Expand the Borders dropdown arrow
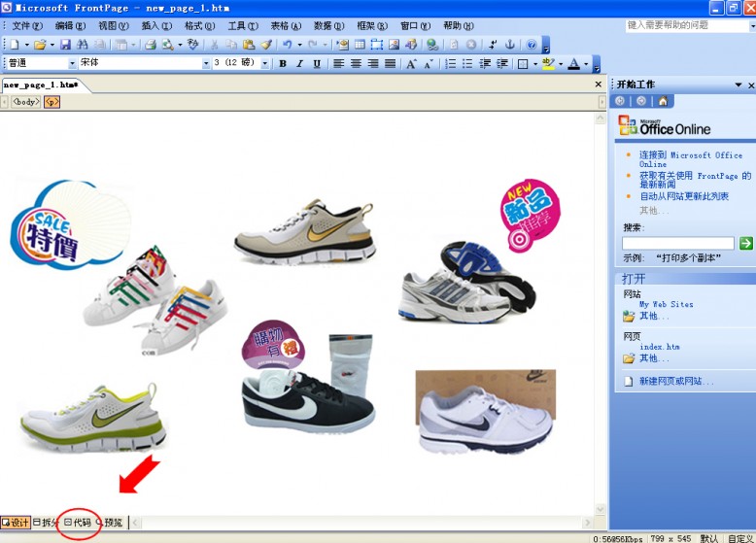Image resolution: width=756 pixels, height=543 pixels. coord(535,63)
